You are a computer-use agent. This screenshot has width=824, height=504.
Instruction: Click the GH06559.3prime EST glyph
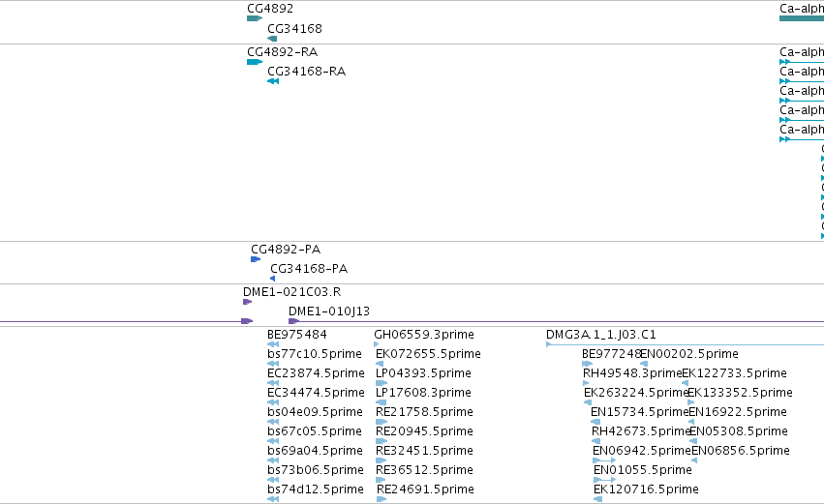coord(377,344)
